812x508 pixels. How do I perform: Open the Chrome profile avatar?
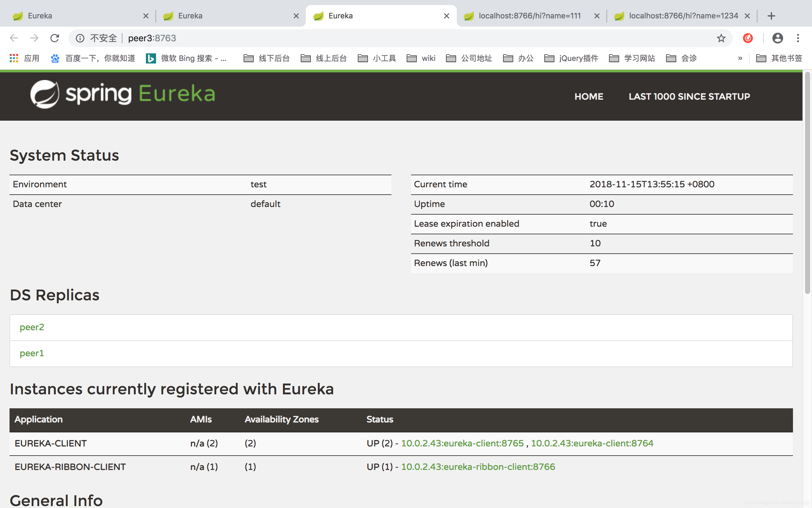coord(778,38)
